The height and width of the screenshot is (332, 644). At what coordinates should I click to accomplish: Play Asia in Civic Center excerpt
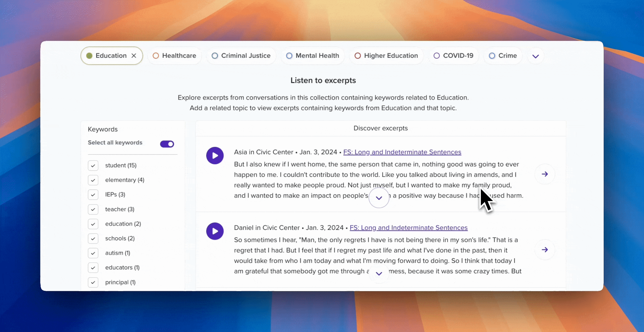215,156
